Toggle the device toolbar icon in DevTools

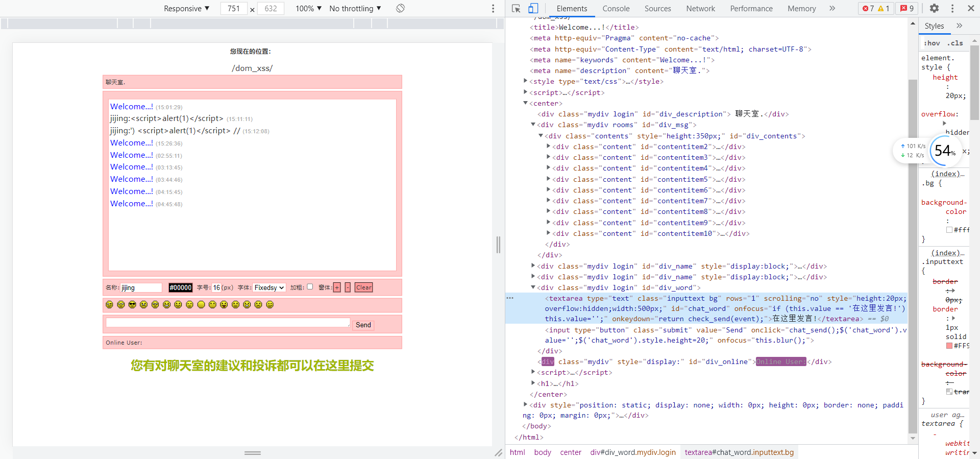pos(533,8)
